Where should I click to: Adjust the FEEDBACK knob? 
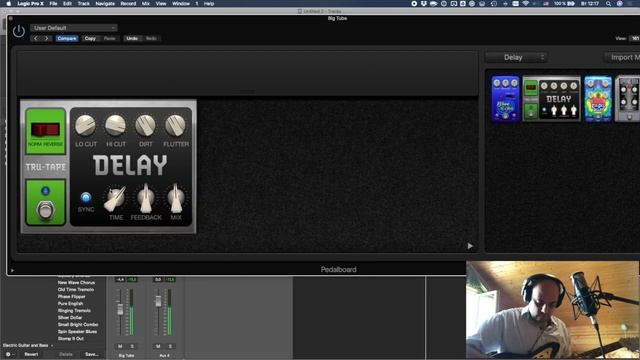pos(146,199)
